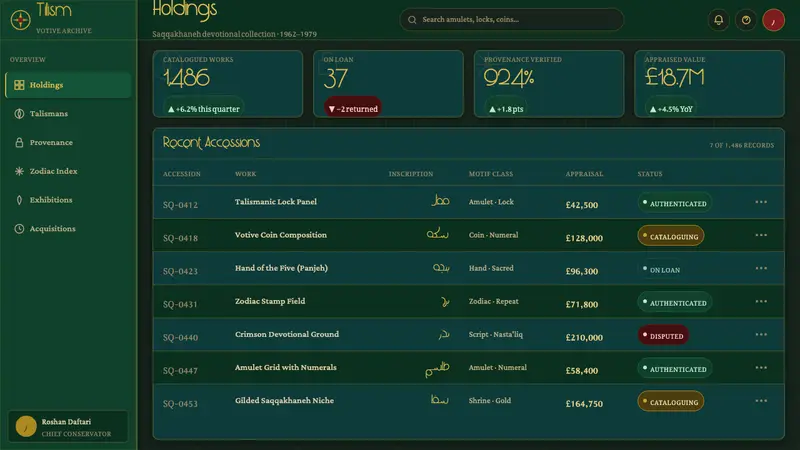Click the '+4.5% YoY' pill
This screenshot has width=800, height=450.
pyautogui.click(x=671, y=109)
